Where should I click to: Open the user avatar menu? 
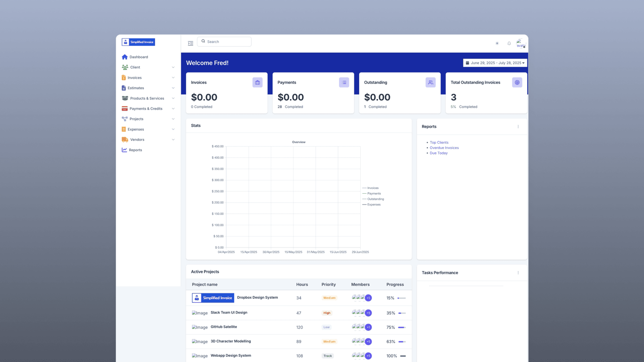[520, 43]
